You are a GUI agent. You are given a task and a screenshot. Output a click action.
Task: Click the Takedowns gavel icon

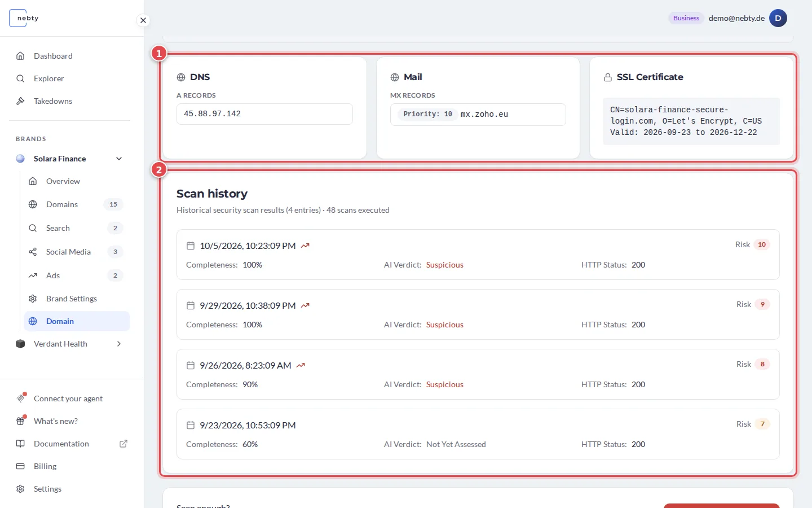click(20, 101)
